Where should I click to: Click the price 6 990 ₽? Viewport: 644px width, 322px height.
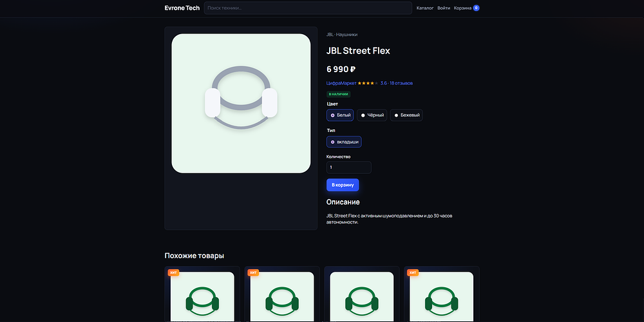[x=341, y=69]
